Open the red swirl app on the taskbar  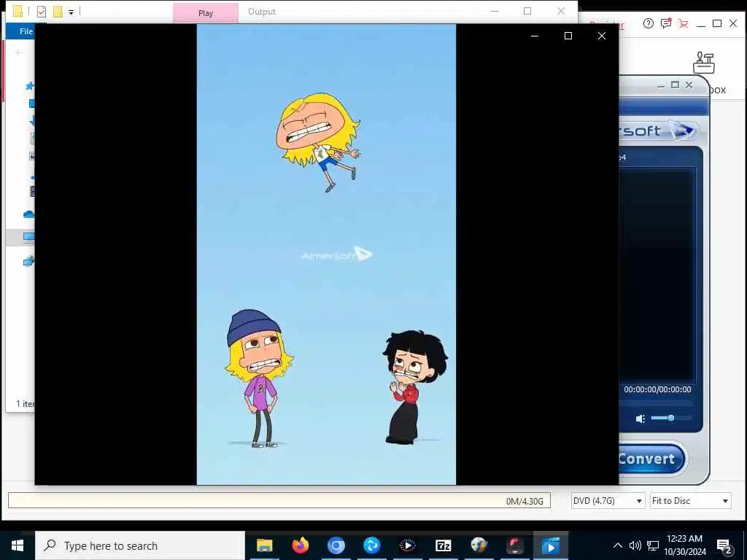tap(514, 545)
